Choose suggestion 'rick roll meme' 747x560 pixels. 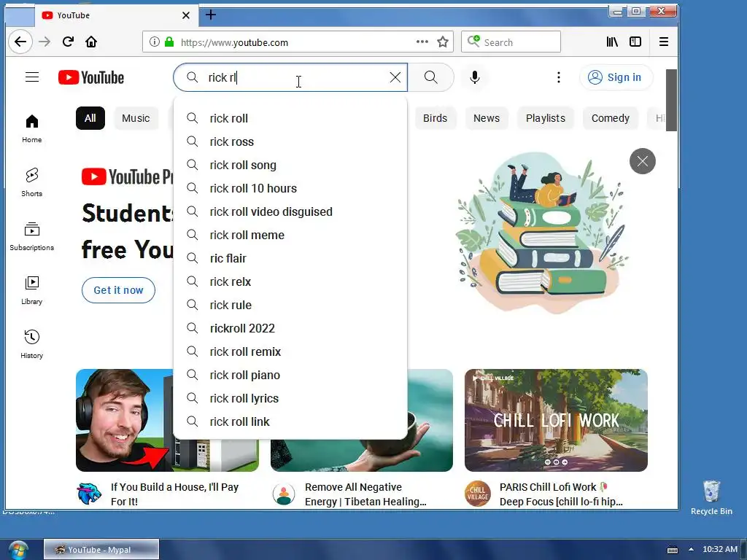(x=290, y=235)
